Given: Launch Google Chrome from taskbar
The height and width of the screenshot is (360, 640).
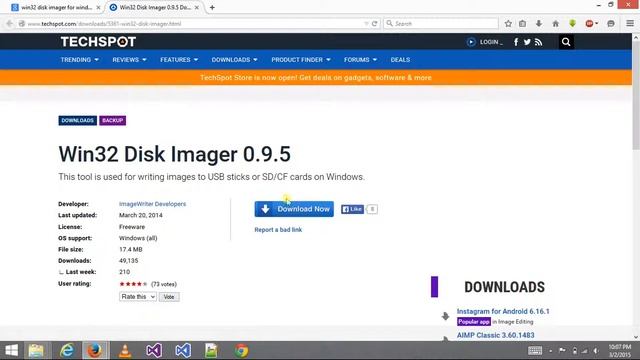Looking at the screenshot, I should 241,351.
